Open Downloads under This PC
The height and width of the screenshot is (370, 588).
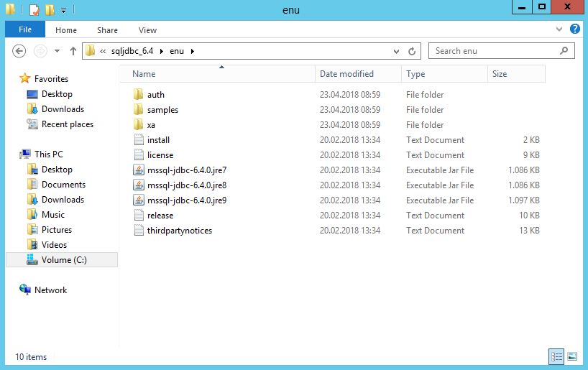tap(63, 200)
